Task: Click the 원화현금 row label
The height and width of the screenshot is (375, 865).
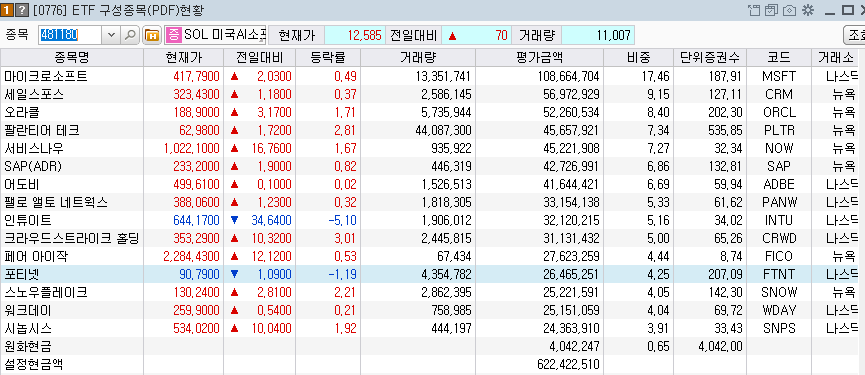Action: [x=28, y=346]
